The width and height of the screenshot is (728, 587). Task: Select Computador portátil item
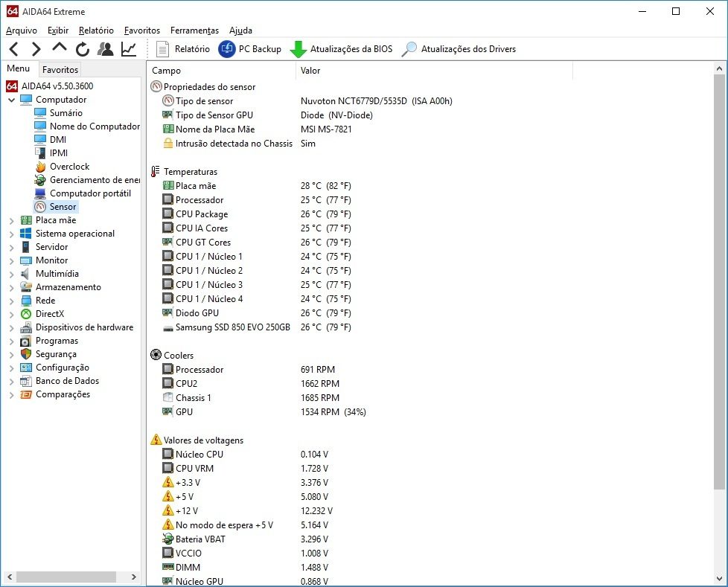click(90, 193)
